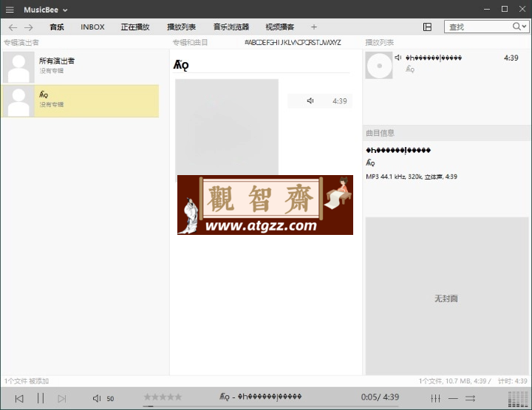Click speaker icon beside playlist track
Viewport: 532px width, 410px height.
coord(398,58)
